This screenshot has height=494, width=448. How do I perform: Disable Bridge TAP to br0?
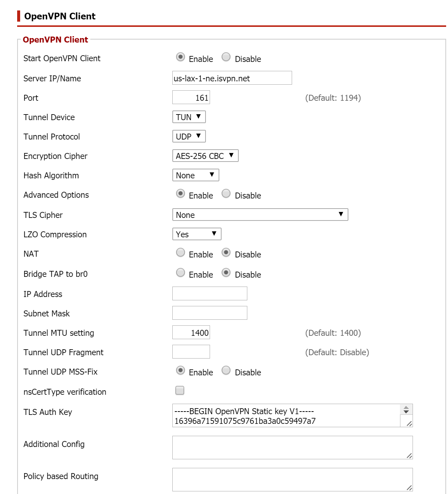pos(226,273)
